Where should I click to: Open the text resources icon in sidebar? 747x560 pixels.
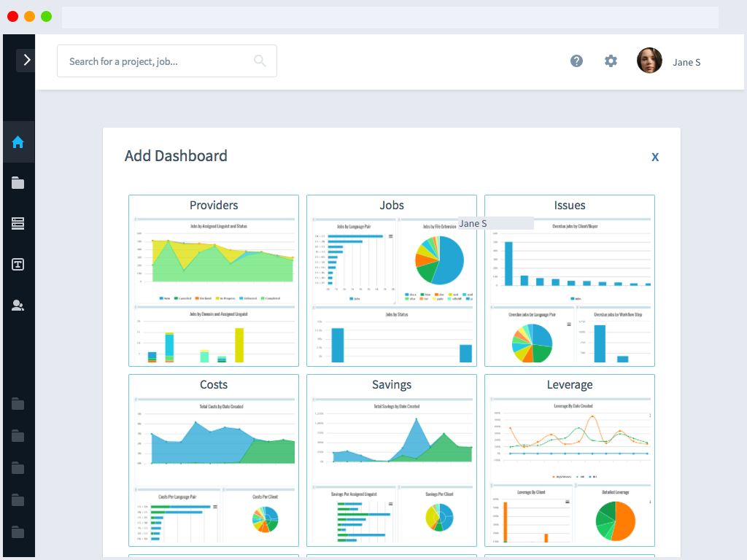click(18, 265)
